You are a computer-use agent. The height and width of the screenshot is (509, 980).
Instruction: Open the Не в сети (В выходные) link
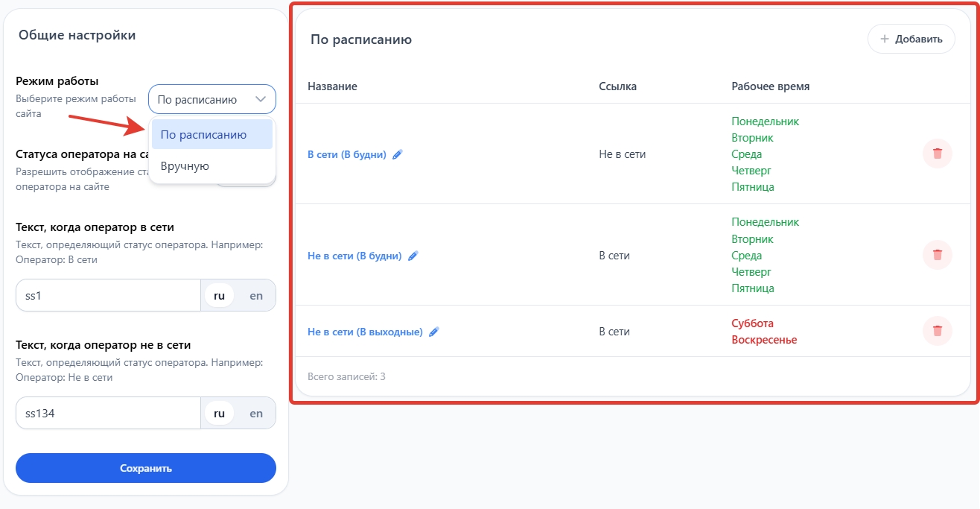[365, 332]
